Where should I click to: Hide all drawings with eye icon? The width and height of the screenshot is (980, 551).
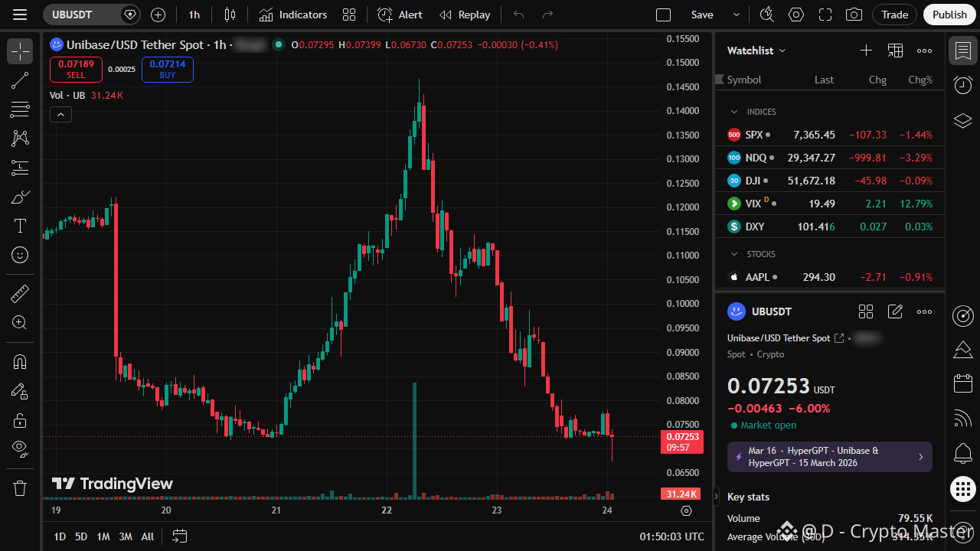(20, 449)
